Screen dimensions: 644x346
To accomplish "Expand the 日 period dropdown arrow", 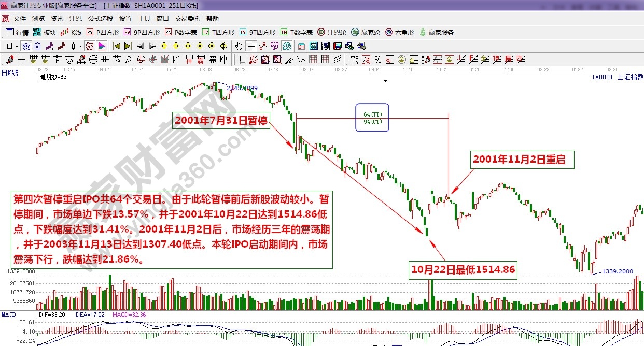I will pos(17,46).
